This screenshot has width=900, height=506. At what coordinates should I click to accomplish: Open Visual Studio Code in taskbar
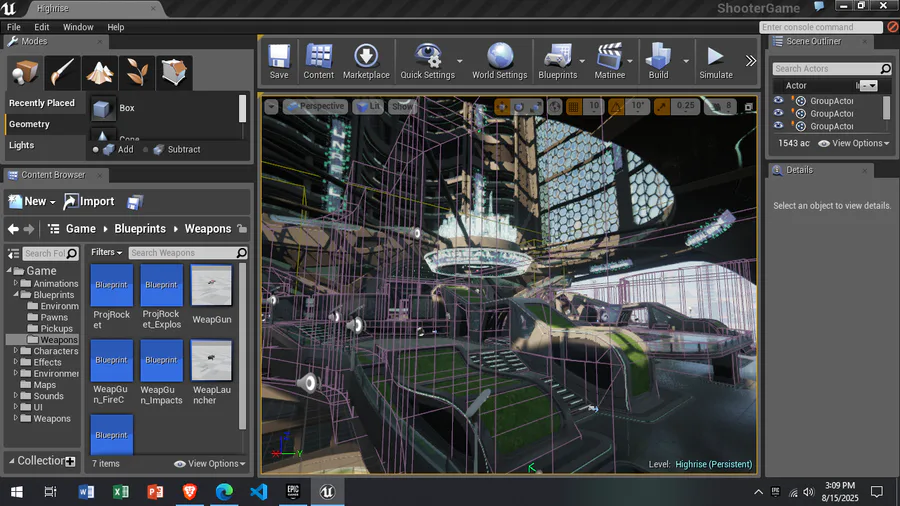tap(259, 492)
